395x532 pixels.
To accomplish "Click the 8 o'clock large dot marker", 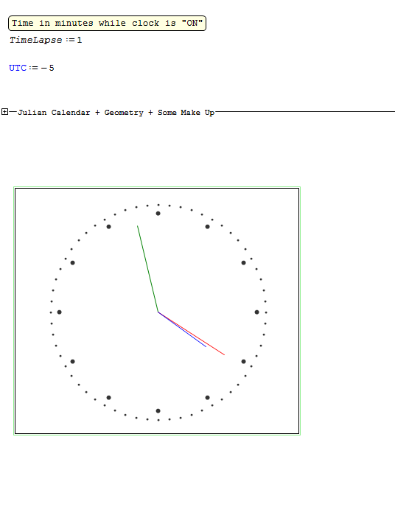I will point(73,361).
